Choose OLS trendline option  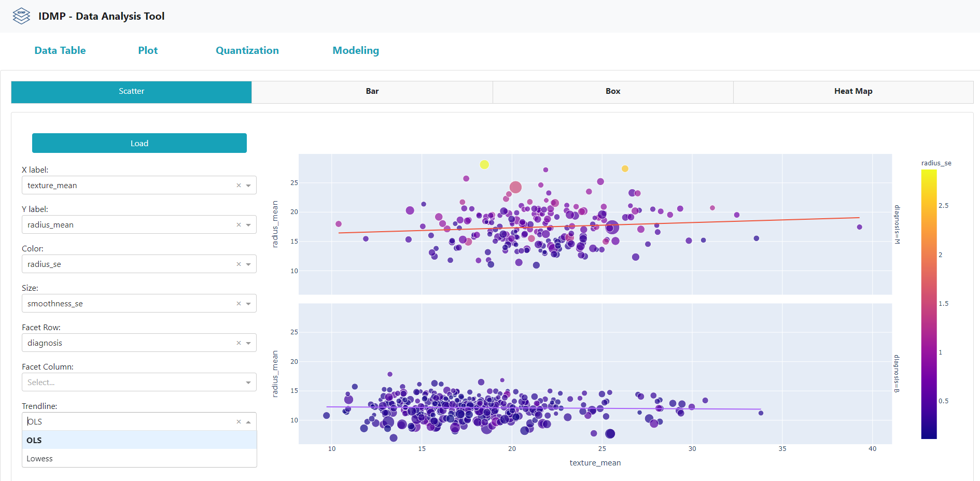pos(33,440)
